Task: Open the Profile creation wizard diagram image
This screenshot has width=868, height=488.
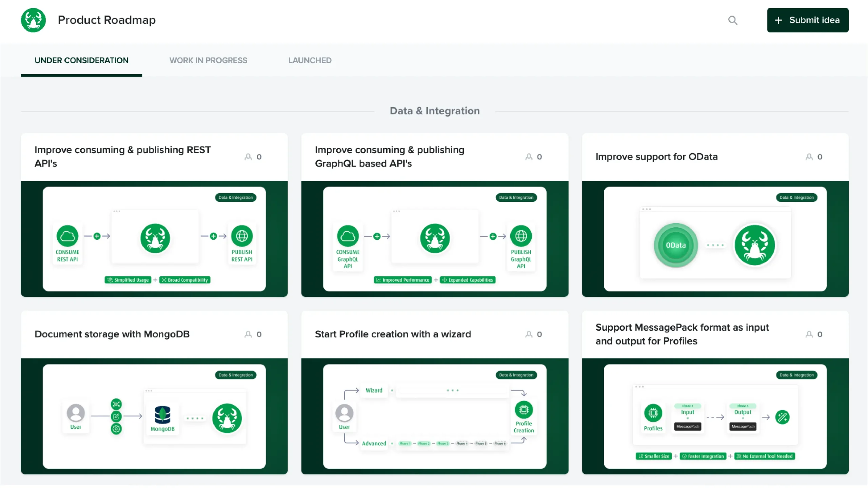Action: (x=434, y=416)
